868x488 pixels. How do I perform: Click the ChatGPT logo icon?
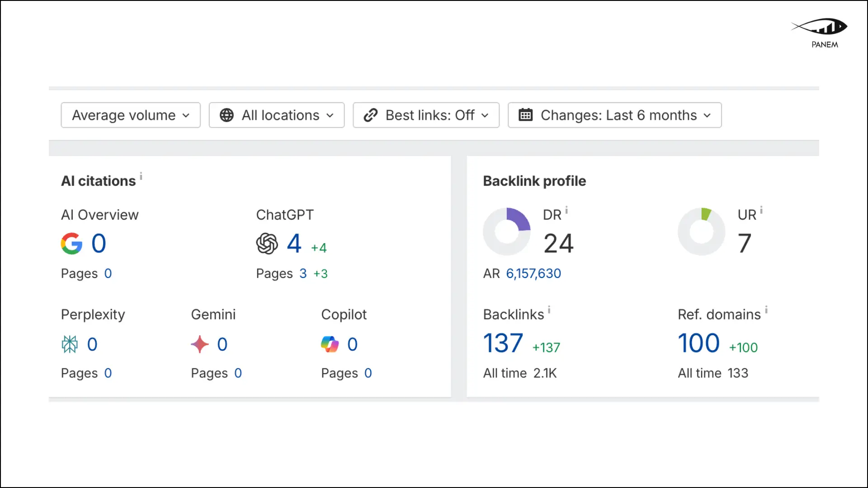pos(267,244)
